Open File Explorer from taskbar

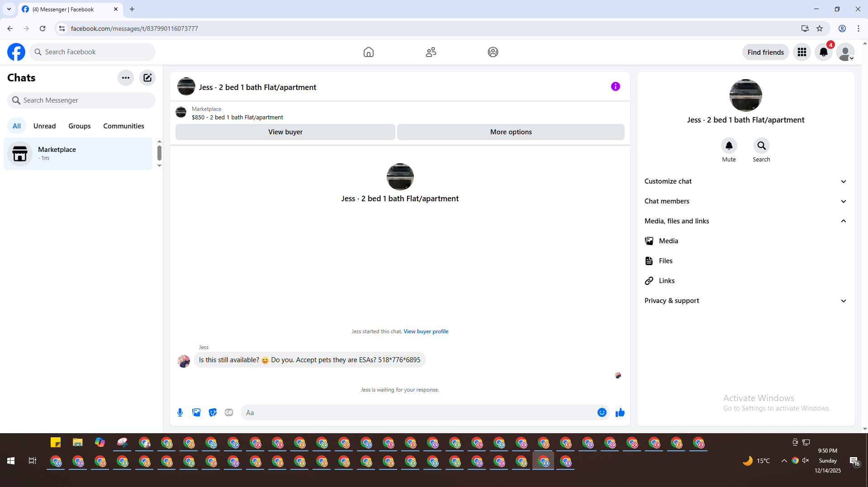78,443
